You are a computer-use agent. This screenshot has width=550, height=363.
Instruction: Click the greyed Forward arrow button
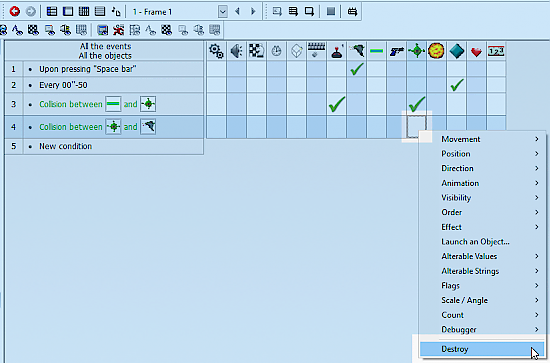(31, 12)
